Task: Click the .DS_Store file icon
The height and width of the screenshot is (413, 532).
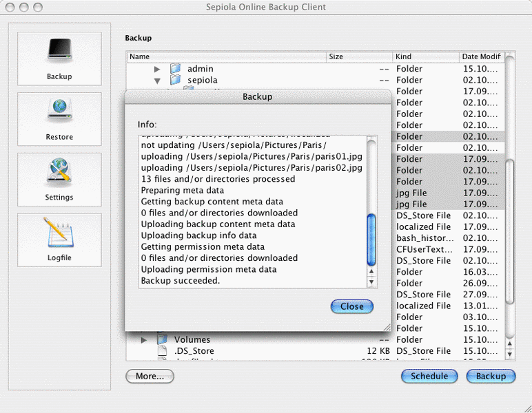Action: pyautogui.click(x=163, y=350)
